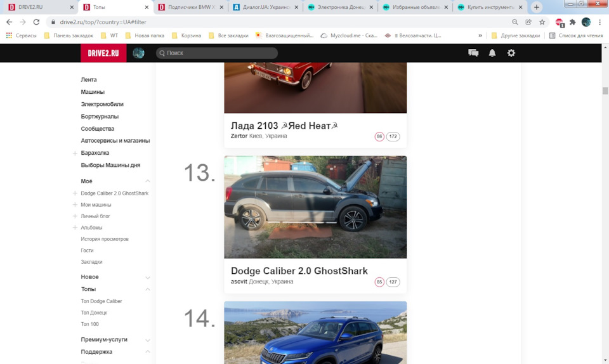This screenshot has width=609, height=364.
Task: Open Машины in the sidebar
Action: 93,92
